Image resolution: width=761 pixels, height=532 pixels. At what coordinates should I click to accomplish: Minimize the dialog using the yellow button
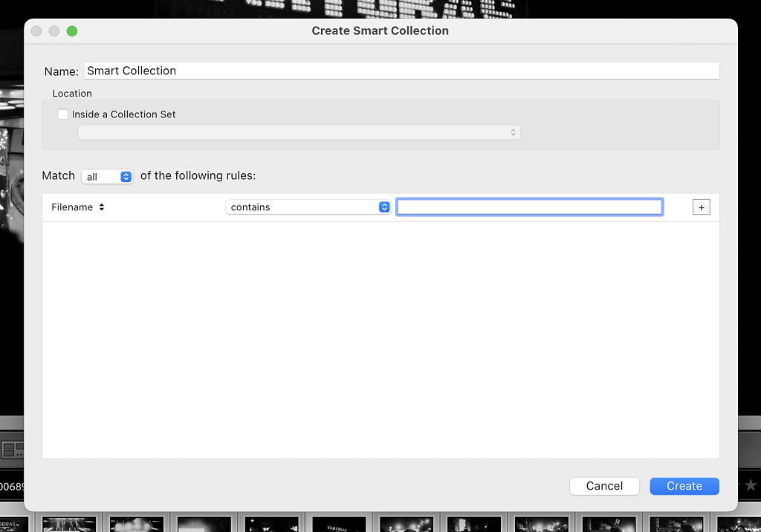point(54,30)
